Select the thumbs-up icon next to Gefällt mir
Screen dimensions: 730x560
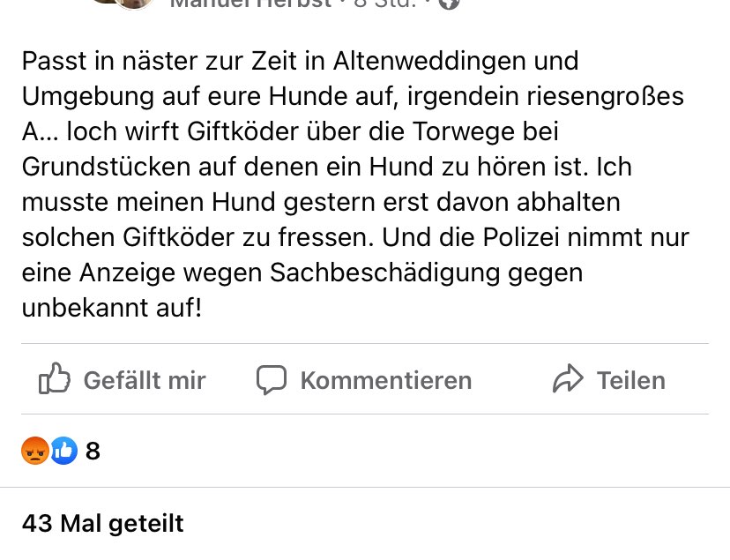pyautogui.click(x=54, y=379)
